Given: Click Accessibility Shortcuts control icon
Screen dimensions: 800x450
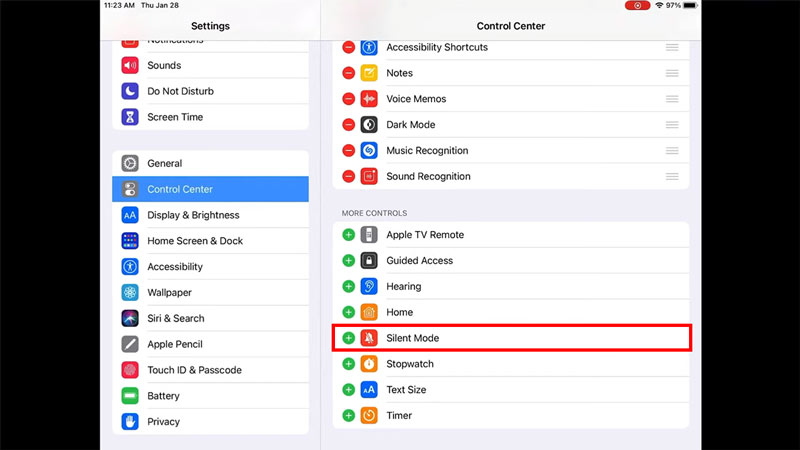Looking at the screenshot, I should pyautogui.click(x=369, y=47).
